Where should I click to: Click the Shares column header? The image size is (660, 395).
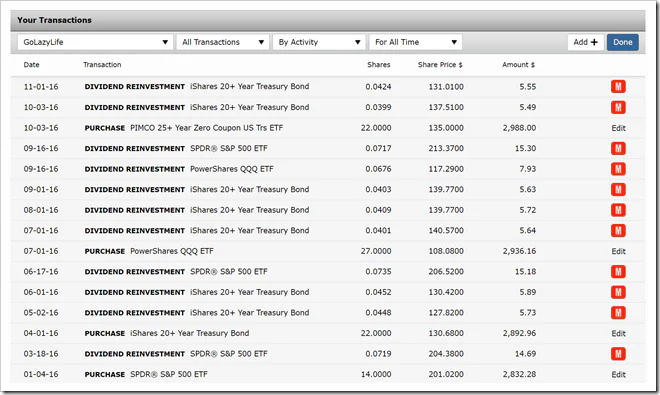click(378, 65)
